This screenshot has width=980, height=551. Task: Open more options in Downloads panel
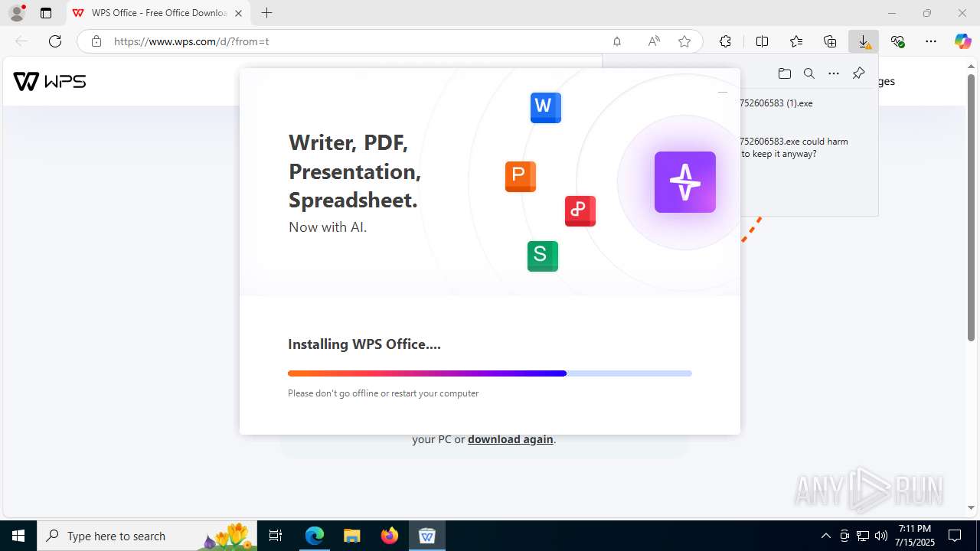[x=834, y=73]
